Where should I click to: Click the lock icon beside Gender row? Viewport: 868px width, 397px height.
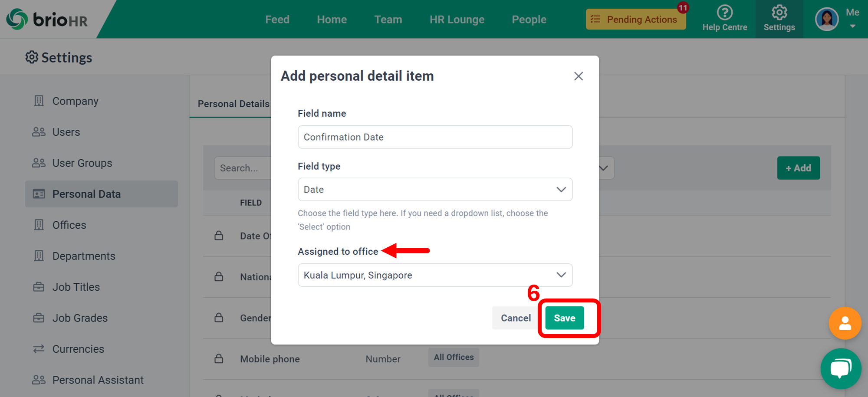(x=219, y=318)
